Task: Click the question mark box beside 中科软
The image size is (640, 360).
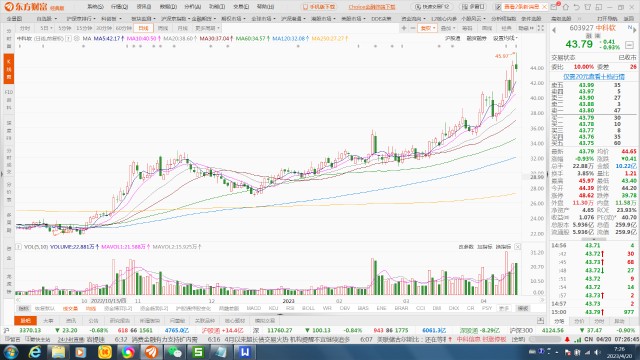Action: click(x=69, y=38)
